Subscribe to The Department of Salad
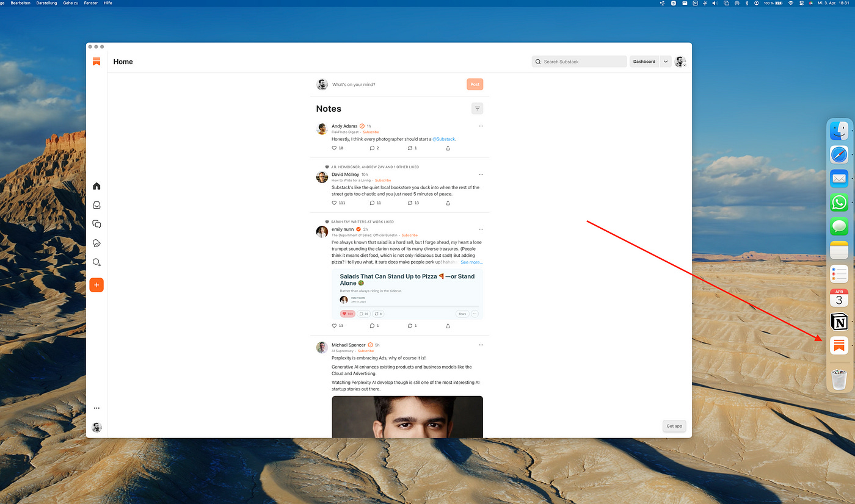 point(410,236)
